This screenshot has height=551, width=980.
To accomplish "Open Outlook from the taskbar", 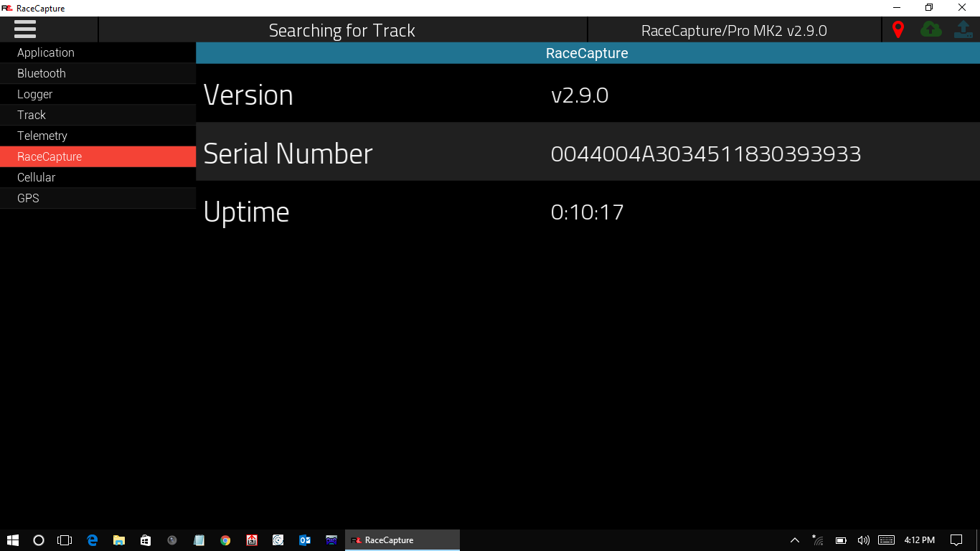I will coord(305,540).
